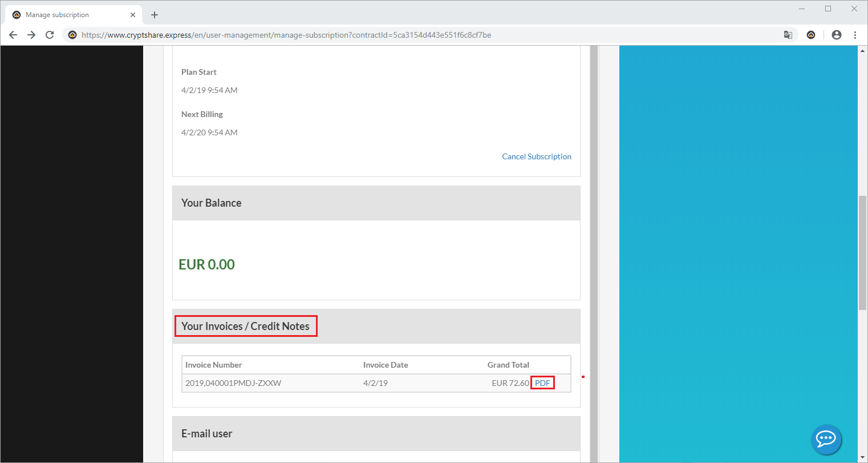Screen dimensions: 868x463
Task: Open the live chat bubble
Action: [x=826, y=438]
